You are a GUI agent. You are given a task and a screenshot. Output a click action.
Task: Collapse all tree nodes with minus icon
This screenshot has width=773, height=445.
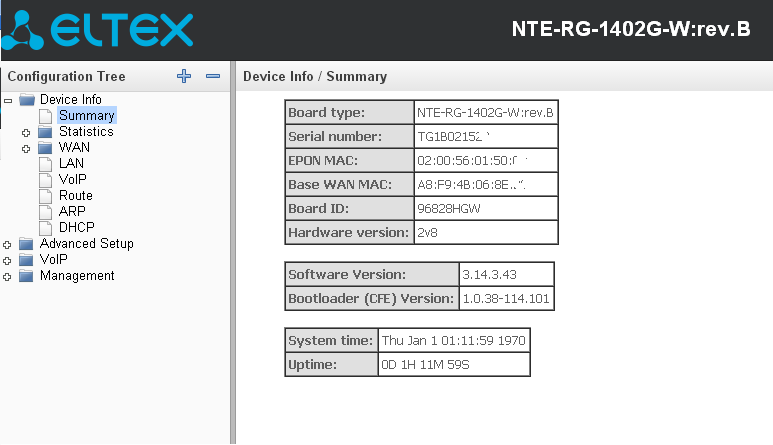pos(213,76)
